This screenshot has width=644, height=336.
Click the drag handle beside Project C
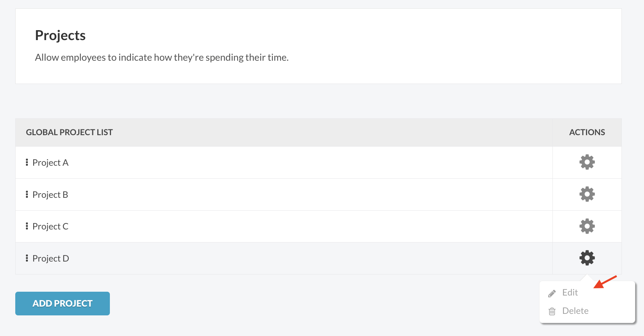27,226
